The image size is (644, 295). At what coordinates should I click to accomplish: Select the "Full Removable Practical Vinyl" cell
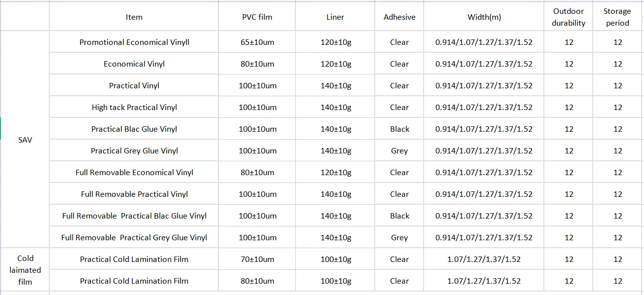pyautogui.click(x=134, y=194)
